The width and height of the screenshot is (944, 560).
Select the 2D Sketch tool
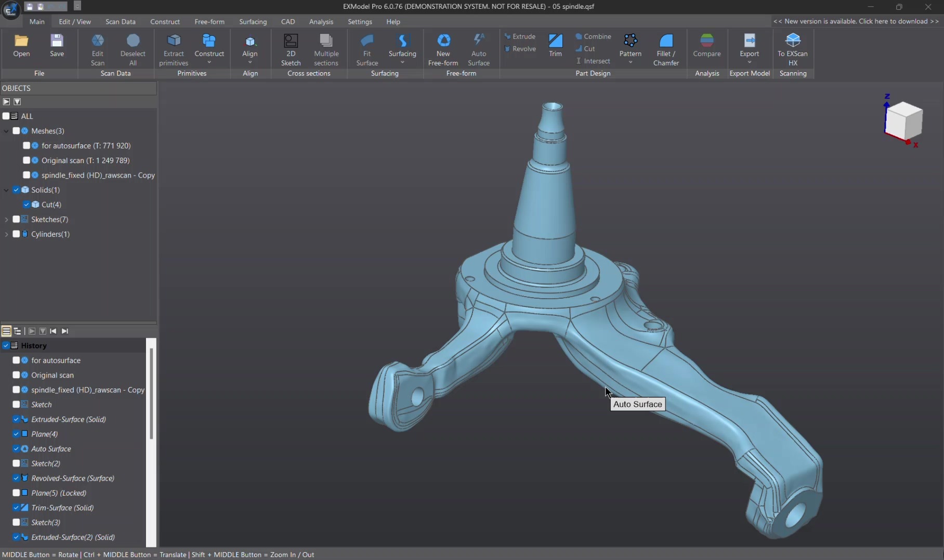click(x=291, y=41)
